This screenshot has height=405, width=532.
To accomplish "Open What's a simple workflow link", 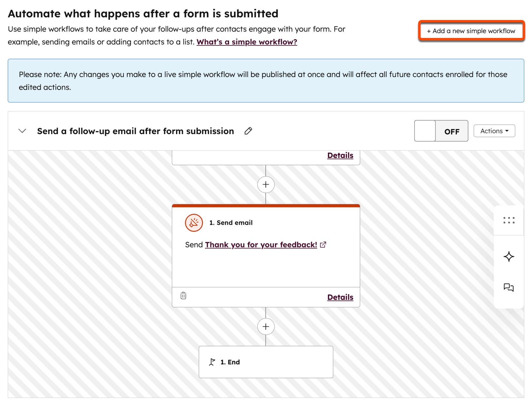I will click(x=247, y=42).
